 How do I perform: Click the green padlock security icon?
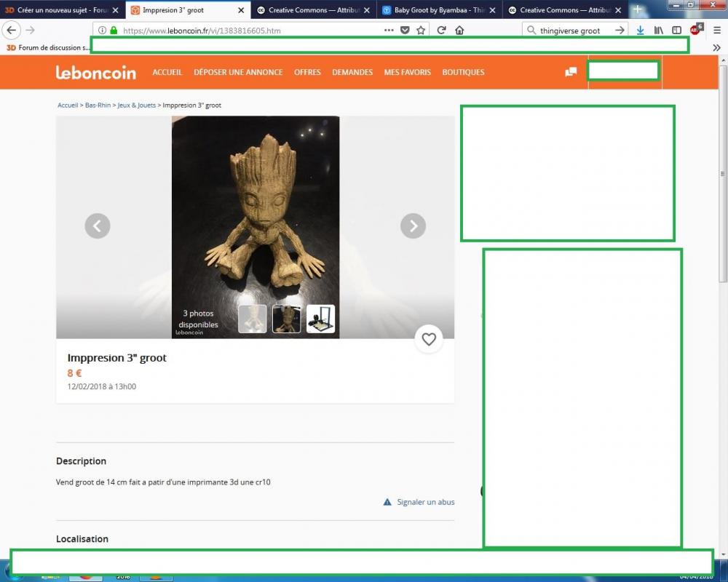(114, 30)
